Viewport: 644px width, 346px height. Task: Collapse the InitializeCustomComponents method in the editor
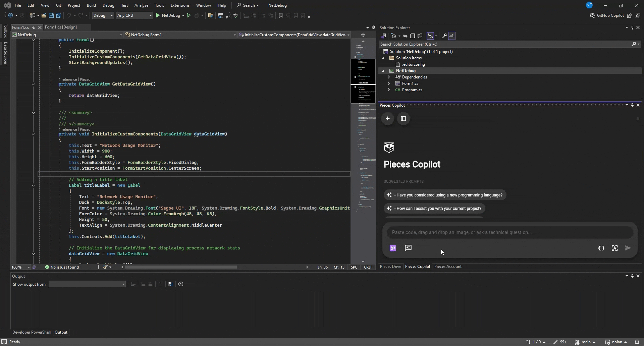click(33, 134)
